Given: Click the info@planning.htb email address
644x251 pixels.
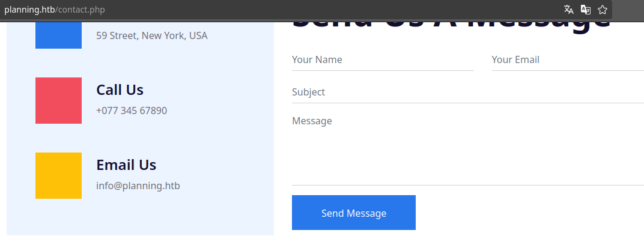Looking at the screenshot, I should 138,186.
